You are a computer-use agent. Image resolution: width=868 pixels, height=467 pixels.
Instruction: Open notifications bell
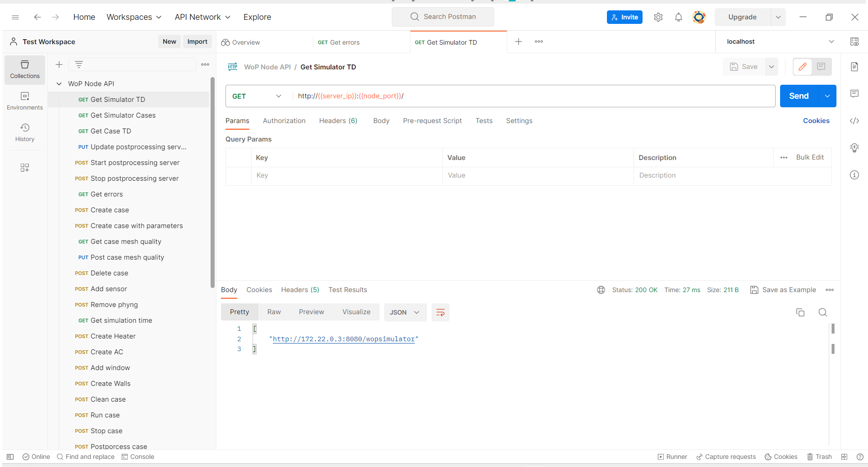point(679,17)
